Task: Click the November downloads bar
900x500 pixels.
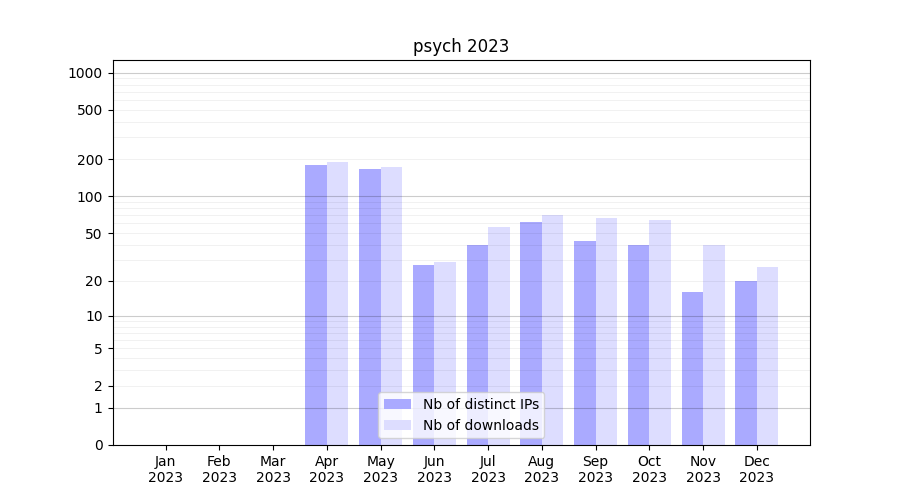Action: pyautogui.click(x=714, y=345)
